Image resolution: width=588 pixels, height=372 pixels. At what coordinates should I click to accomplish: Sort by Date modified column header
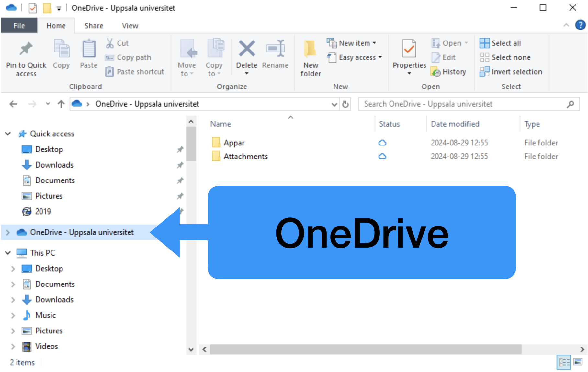point(455,124)
